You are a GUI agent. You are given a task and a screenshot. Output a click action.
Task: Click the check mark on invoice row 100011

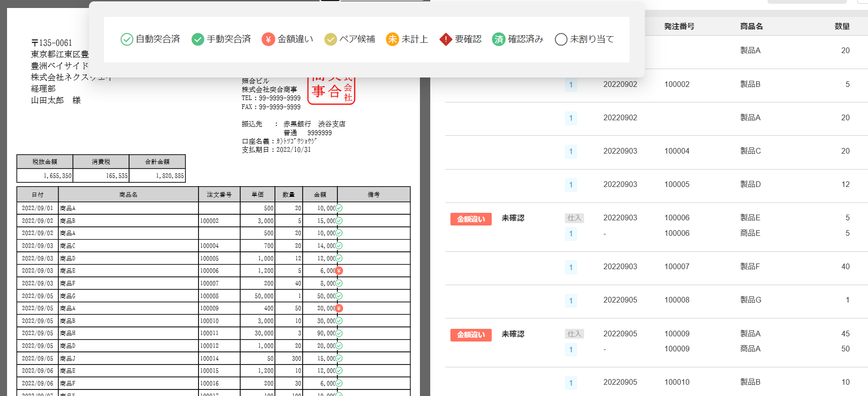coord(339,333)
